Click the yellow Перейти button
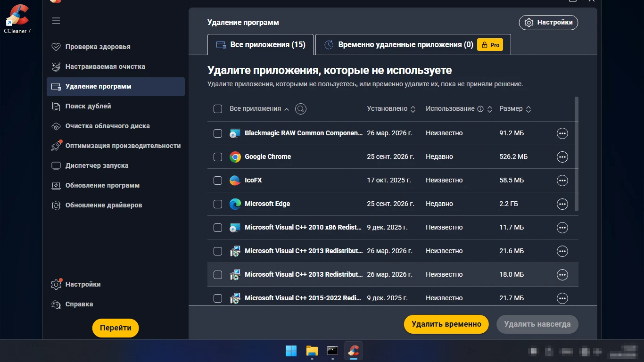 tap(116, 328)
